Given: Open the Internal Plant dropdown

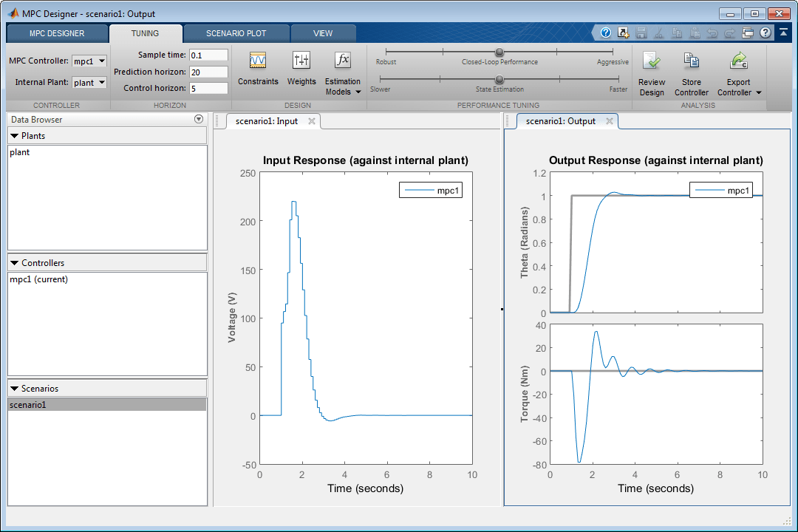Looking at the screenshot, I should 89,83.
